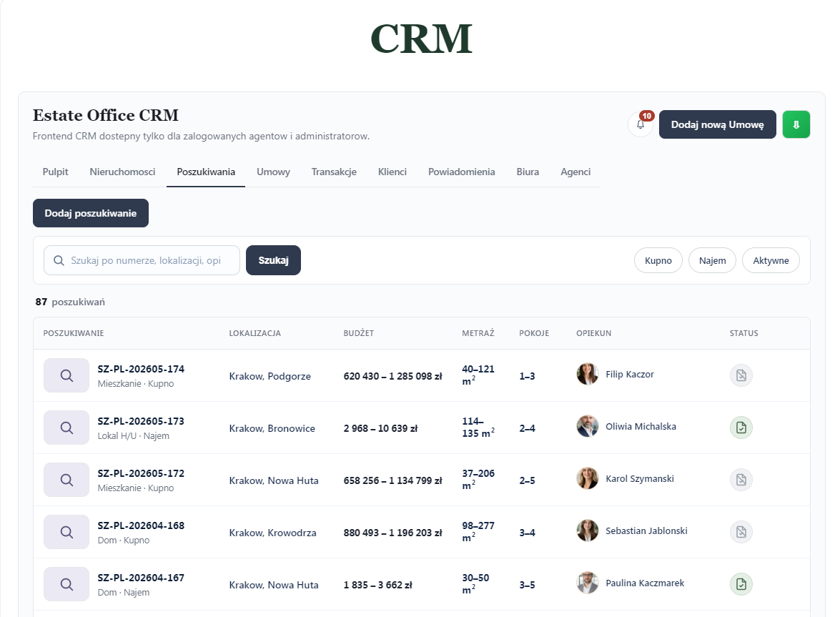840x617 pixels.
Task: Go to the Klienci tab
Action: pyautogui.click(x=392, y=172)
